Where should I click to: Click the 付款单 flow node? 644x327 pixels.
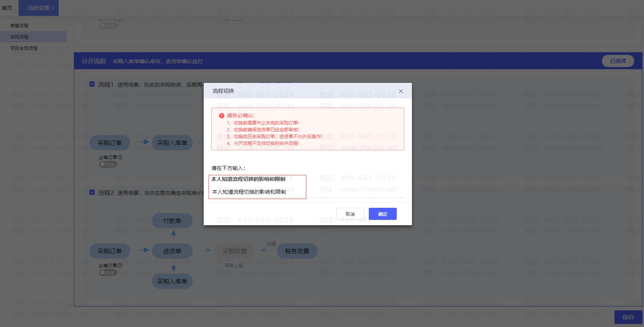point(172,221)
